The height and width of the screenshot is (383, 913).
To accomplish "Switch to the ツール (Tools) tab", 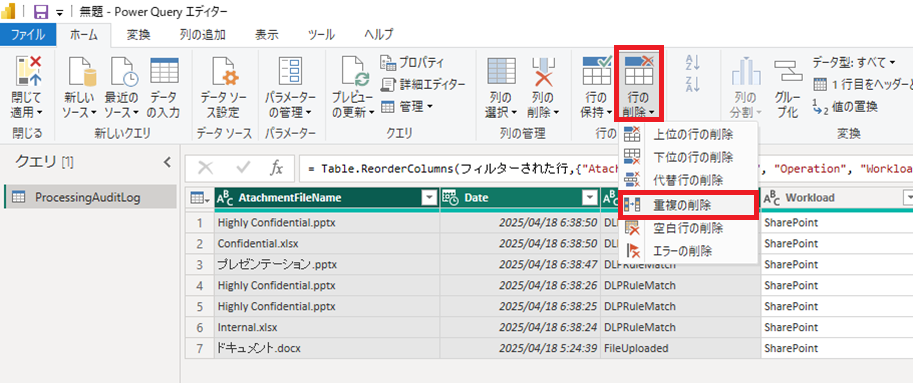I will tap(321, 34).
